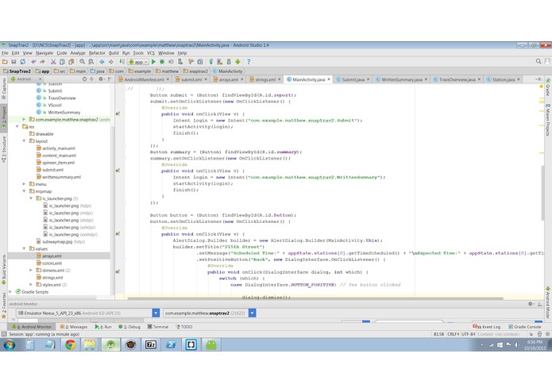Image resolution: width=552 pixels, height=392 pixels.
Task: Open the 0: Messages tool window
Action: pos(74,327)
